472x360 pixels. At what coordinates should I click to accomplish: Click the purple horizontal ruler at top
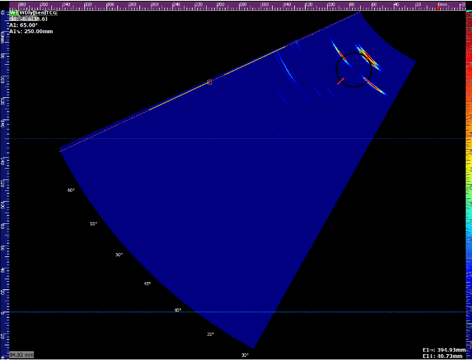tap(237, 6)
